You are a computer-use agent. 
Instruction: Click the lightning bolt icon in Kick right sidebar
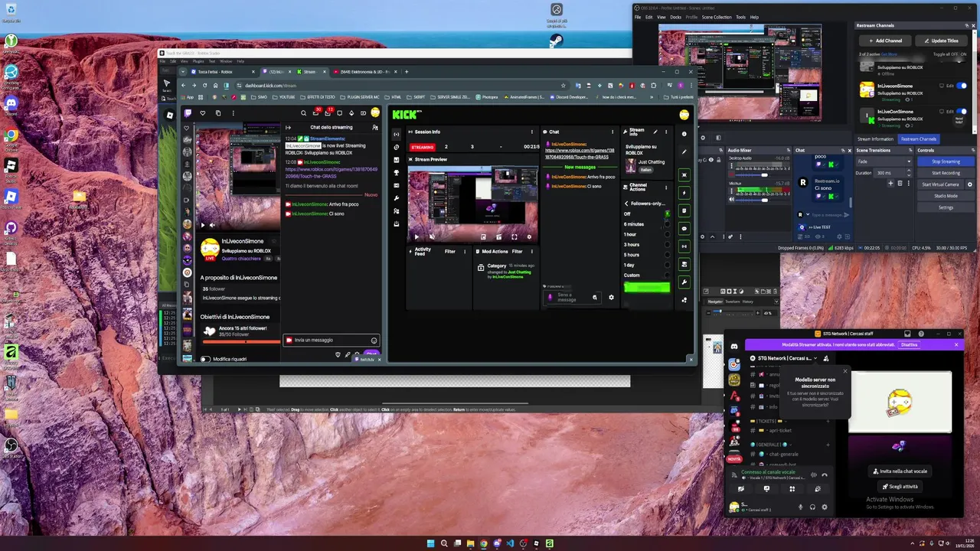click(684, 193)
